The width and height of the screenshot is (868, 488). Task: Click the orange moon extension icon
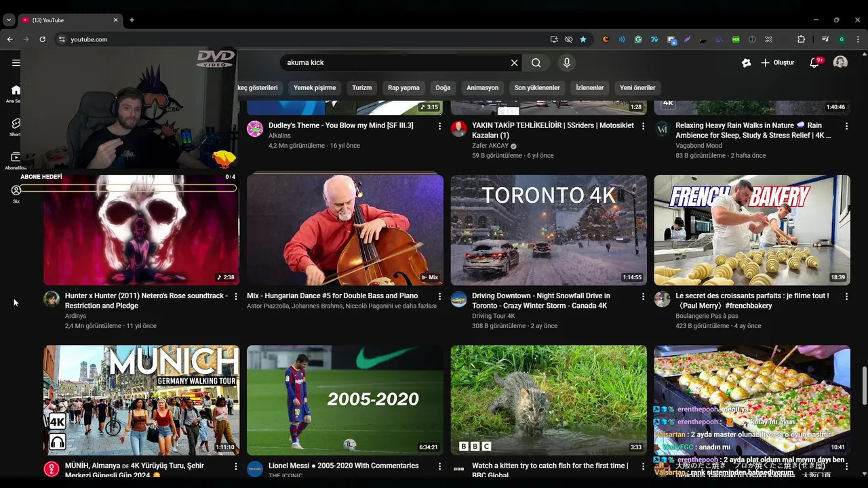(606, 39)
